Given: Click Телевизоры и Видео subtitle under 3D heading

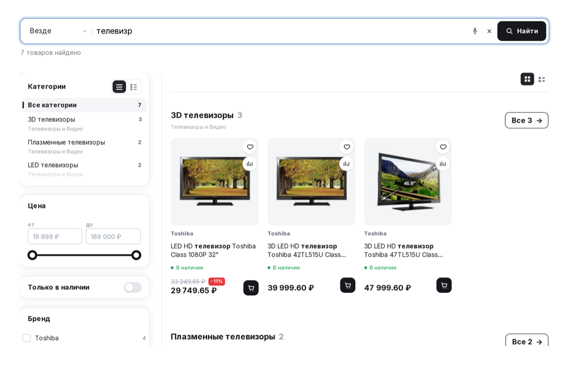Looking at the screenshot, I should [x=198, y=127].
